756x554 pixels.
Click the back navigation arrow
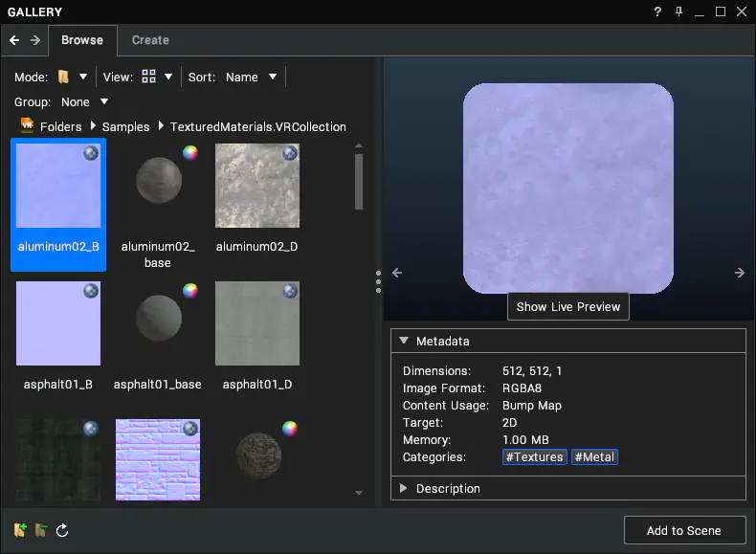point(14,40)
